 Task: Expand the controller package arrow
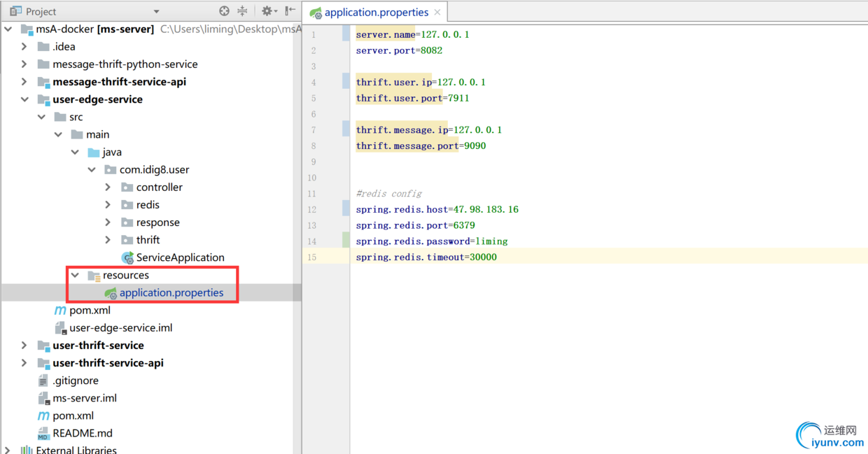pyautogui.click(x=108, y=187)
